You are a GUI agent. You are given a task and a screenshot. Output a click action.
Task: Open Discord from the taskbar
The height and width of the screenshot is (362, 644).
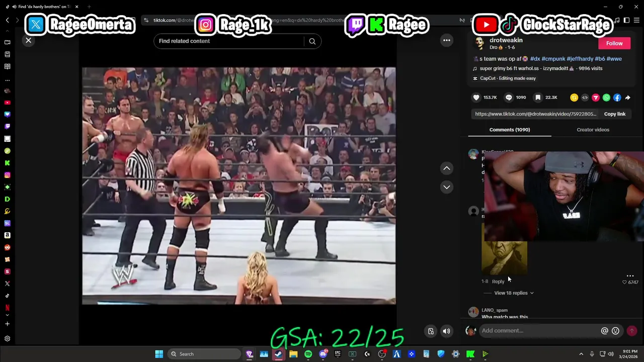pyautogui.click(x=323, y=354)
